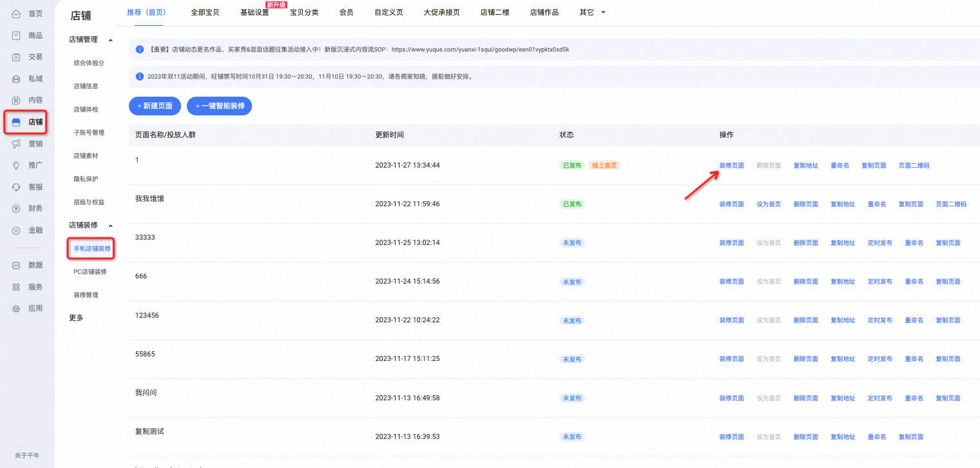The image size is (980, 468).
Task: Open 子账号管理 menu item
Action: [89, 133]
